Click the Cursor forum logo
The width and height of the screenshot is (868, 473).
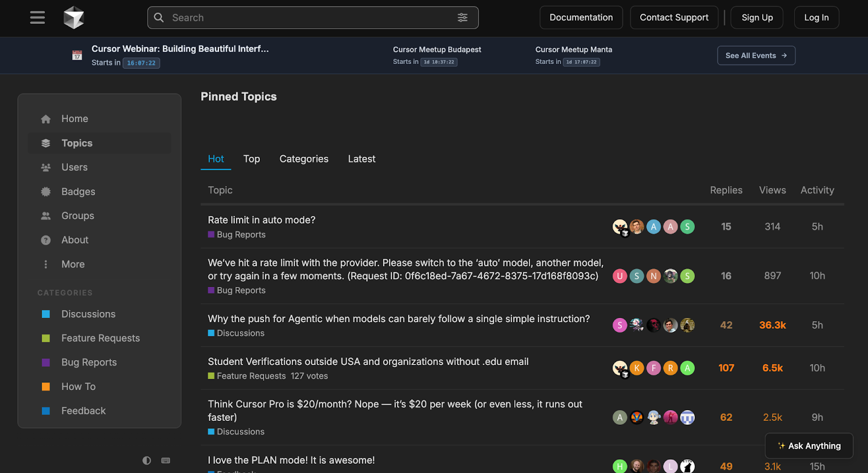point(74,18)
